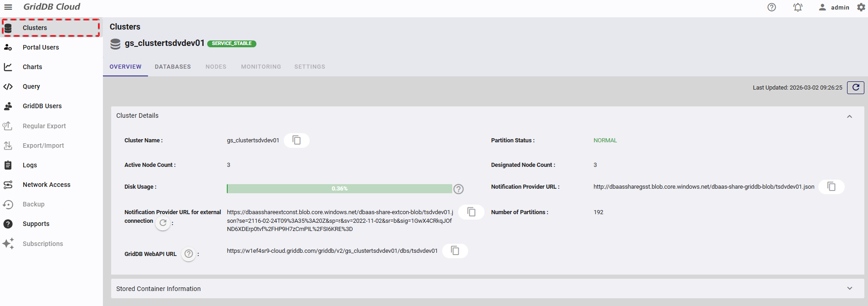Screen dimensions: 868x306
Task: Expand the Stored Container Information panel
Action: tap(849, 288)
